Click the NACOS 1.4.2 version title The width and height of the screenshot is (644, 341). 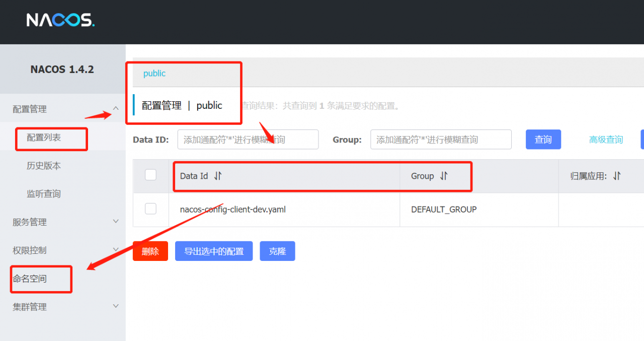(62, 70)
